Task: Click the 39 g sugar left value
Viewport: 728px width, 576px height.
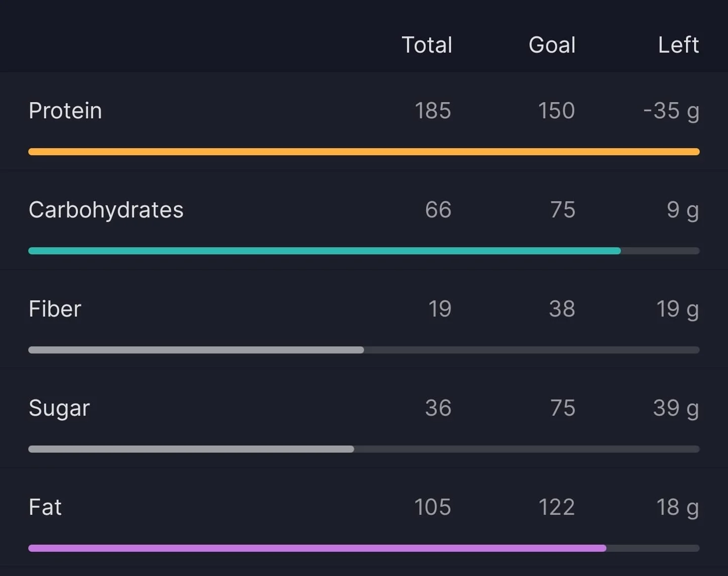Action: [676, 409]
